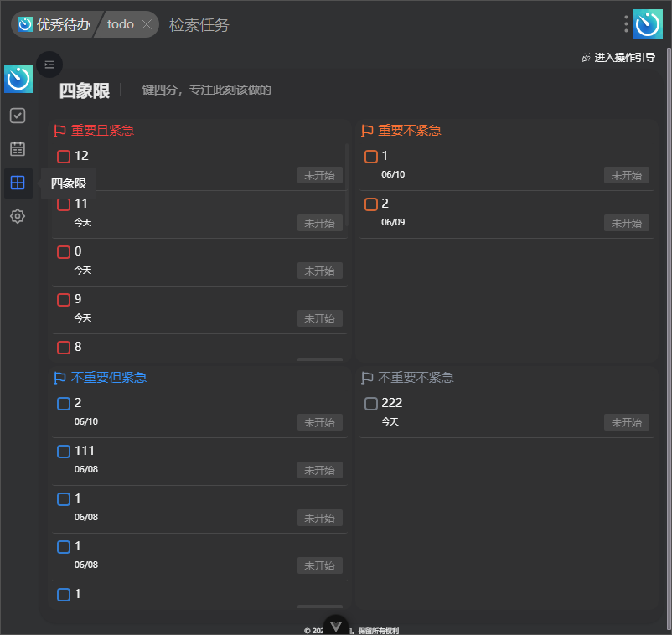The image size is (672, 635).
Task: Click the app logo heading the left sidebar
Action: coord(18,79)
